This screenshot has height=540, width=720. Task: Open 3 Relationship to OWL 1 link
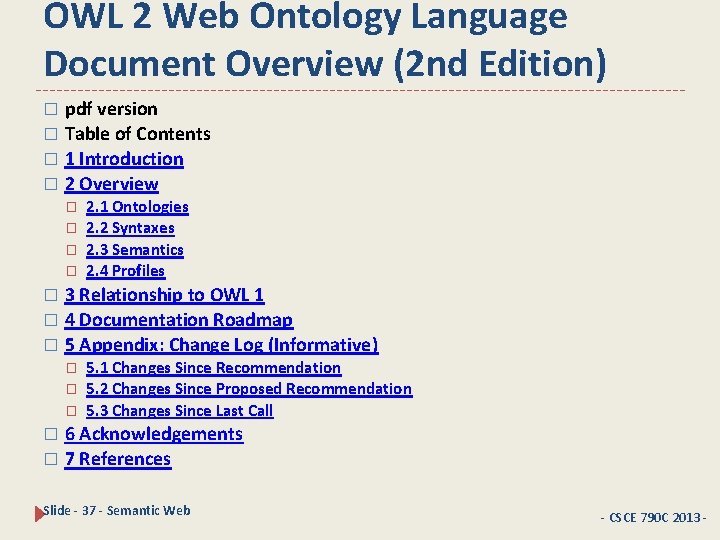(164, 295)
